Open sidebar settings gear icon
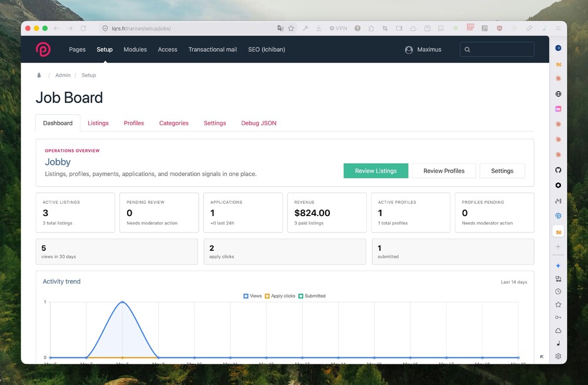The width and height of the screenshot is (588, 385). 558,356
